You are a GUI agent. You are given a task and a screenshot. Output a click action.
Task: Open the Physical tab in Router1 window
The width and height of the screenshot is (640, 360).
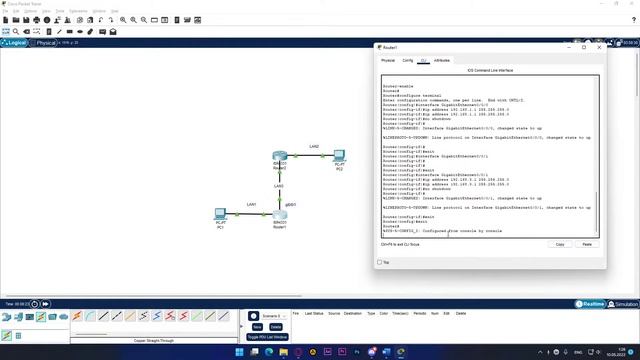click(x=388, y=60)
